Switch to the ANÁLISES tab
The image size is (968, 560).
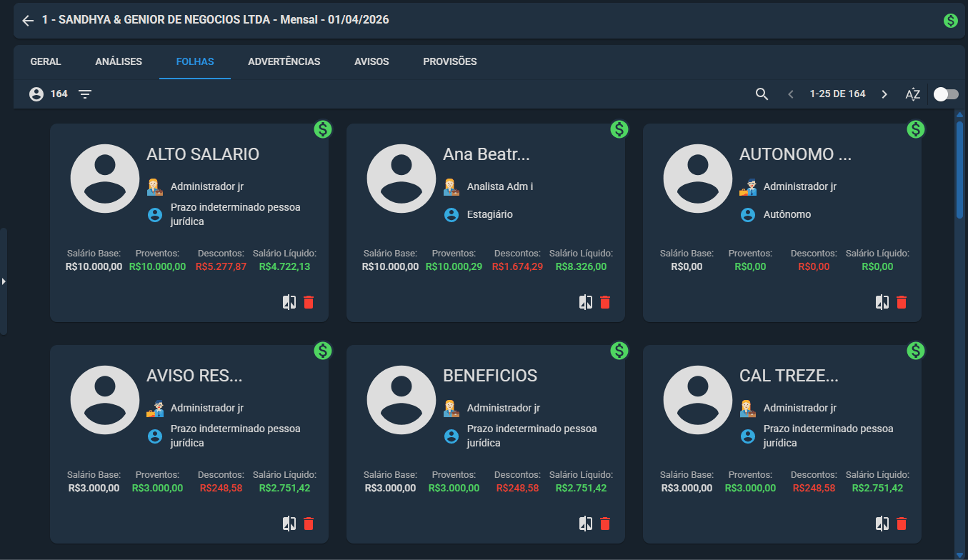tap(119, 61)
